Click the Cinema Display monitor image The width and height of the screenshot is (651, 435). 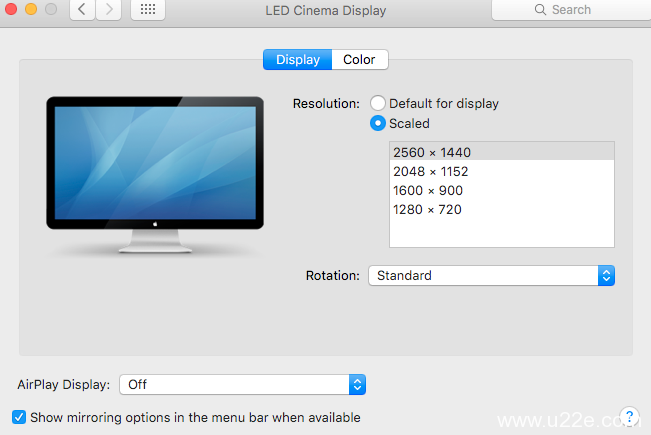(x=155, y=175)
